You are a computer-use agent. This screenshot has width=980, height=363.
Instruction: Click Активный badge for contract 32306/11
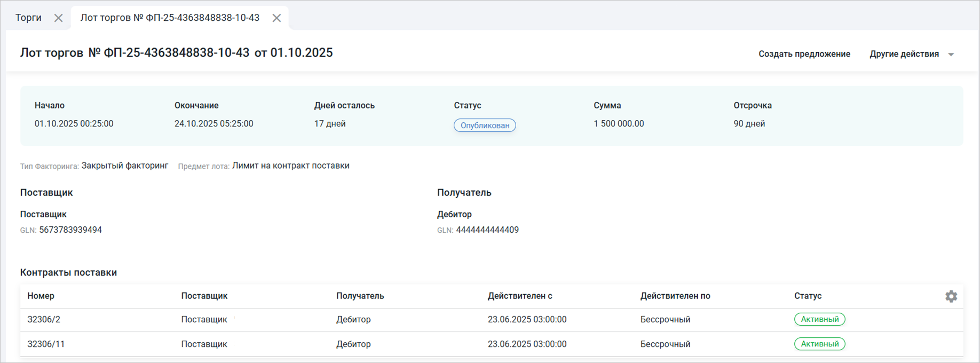[819, 344]
